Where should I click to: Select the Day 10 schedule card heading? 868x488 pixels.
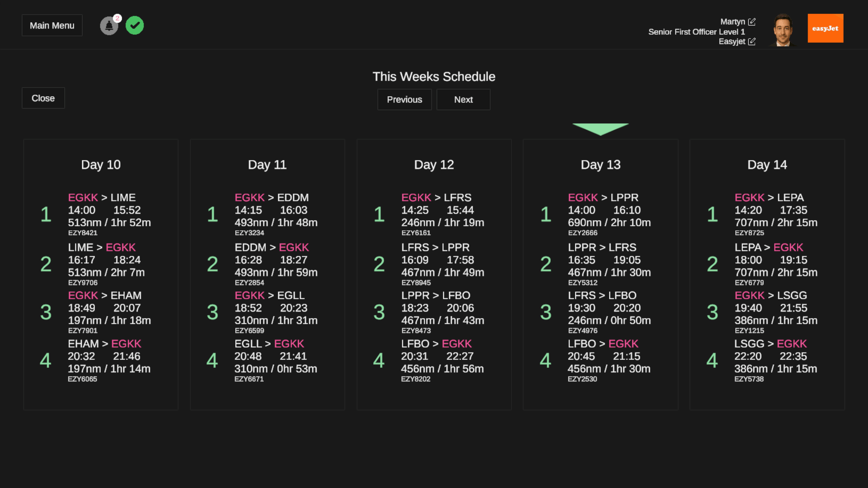coord(101,165)
